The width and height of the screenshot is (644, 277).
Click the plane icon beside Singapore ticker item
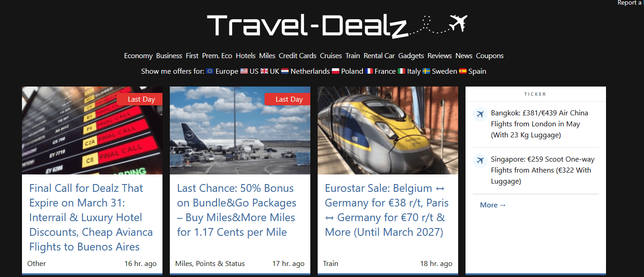(480, 160)
